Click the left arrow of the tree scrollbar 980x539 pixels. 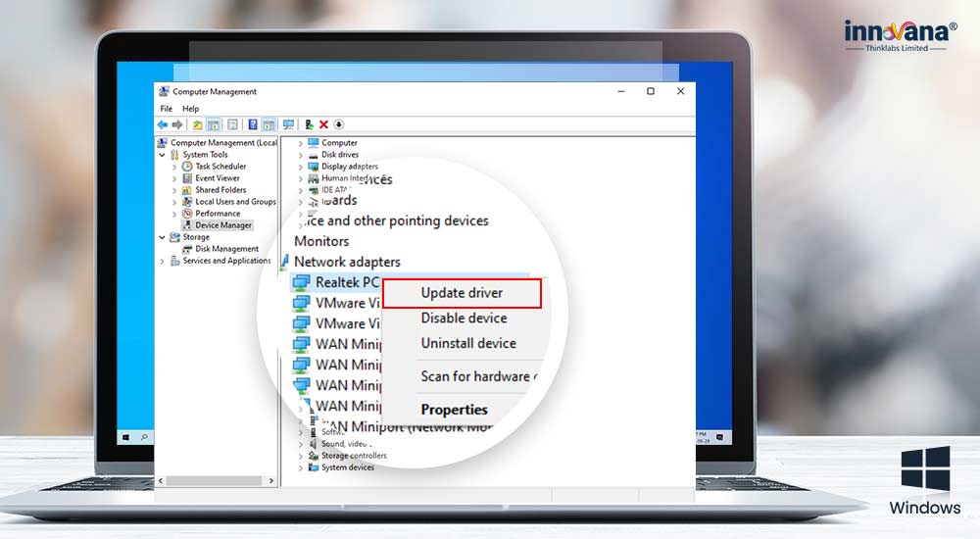[161, 481]
